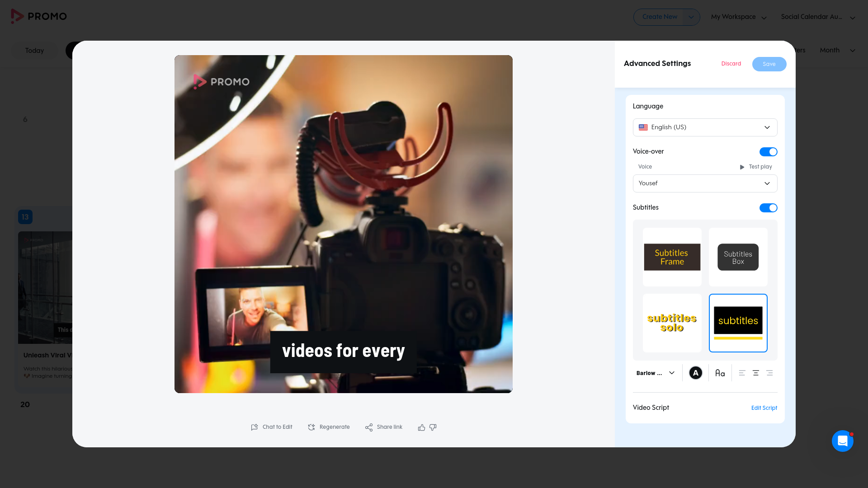This screenshot has width=868, height=488.
Task: Open the English (US) language dropdown
Action: point(705,127)
